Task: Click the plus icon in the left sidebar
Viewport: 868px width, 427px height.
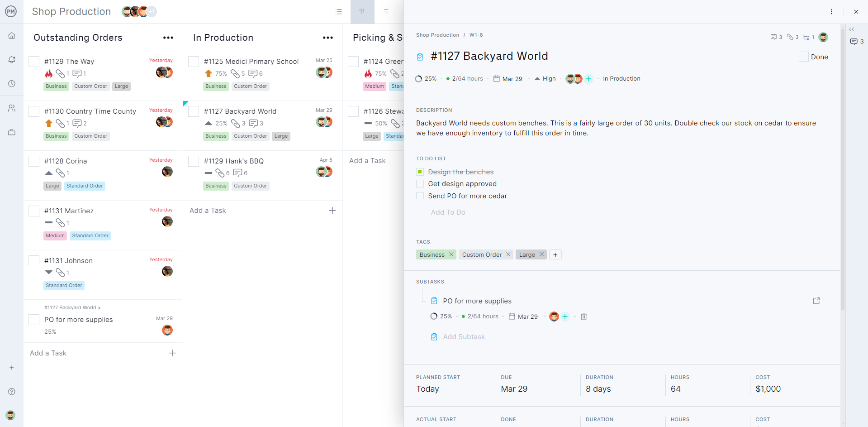Action: pos(12,368)
